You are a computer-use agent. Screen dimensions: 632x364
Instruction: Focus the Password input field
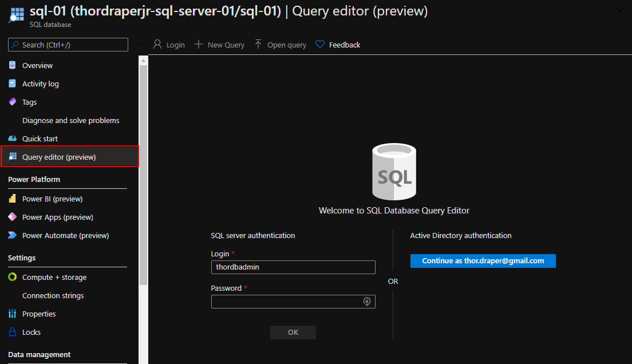click(293, 302)
